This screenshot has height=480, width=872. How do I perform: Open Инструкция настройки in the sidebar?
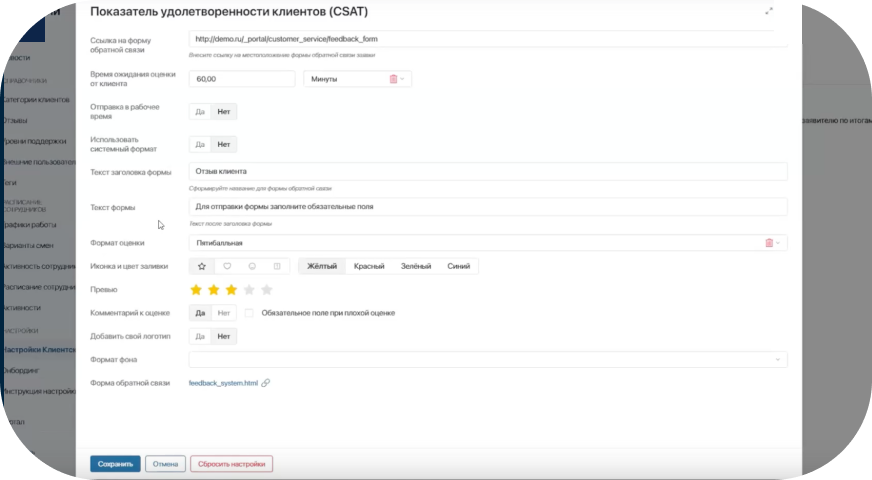38,392
